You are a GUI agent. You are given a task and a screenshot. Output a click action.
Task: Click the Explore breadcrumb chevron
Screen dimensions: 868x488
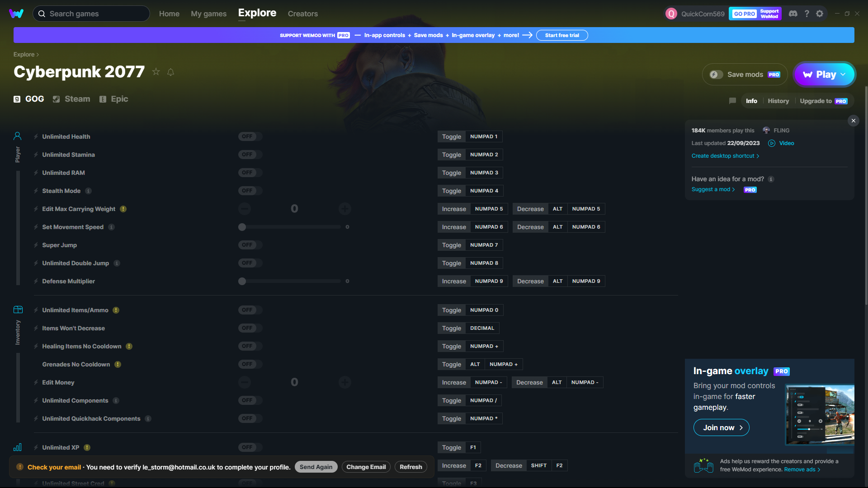click(38, 55)
